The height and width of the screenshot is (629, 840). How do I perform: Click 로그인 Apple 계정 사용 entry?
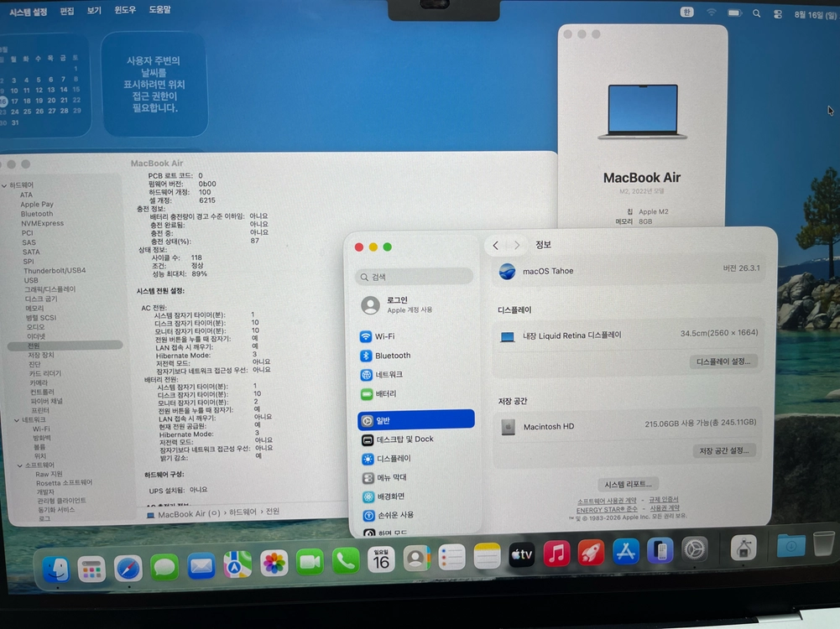click(x=415, y=305)
